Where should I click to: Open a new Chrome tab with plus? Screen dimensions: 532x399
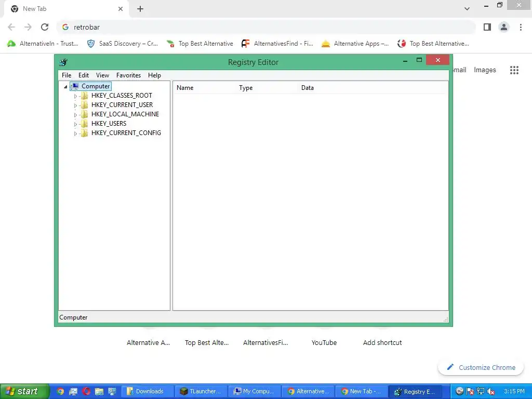[140, 9]
